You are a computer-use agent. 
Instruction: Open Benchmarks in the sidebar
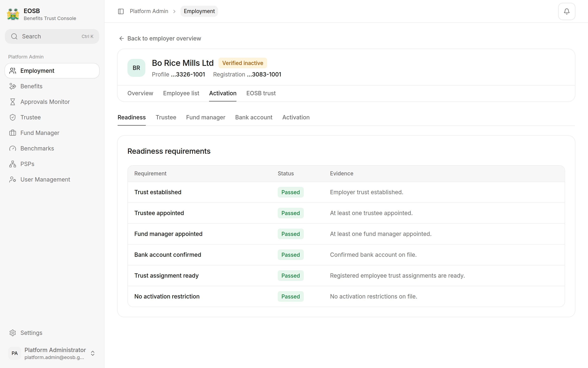(x=52, y=148)
